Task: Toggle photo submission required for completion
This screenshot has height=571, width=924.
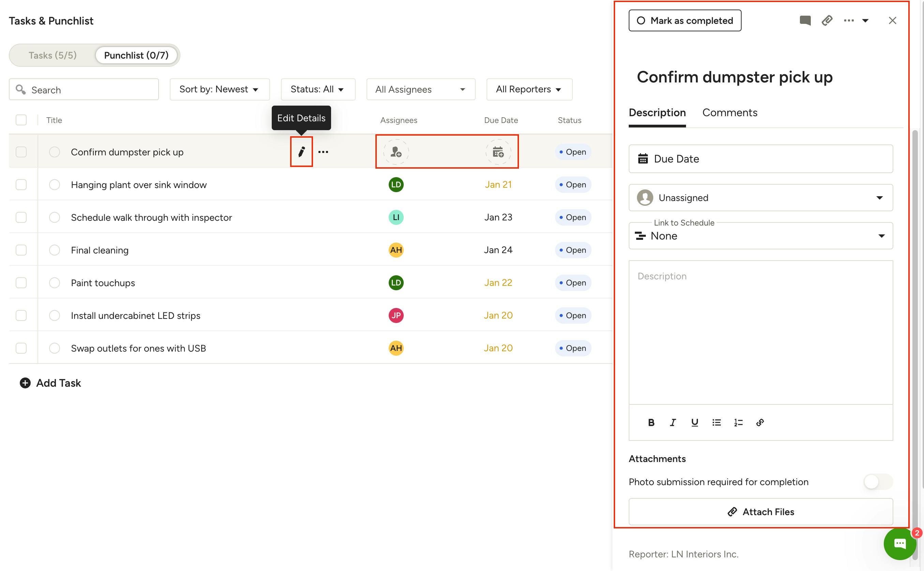Action: tap(878, 482)
